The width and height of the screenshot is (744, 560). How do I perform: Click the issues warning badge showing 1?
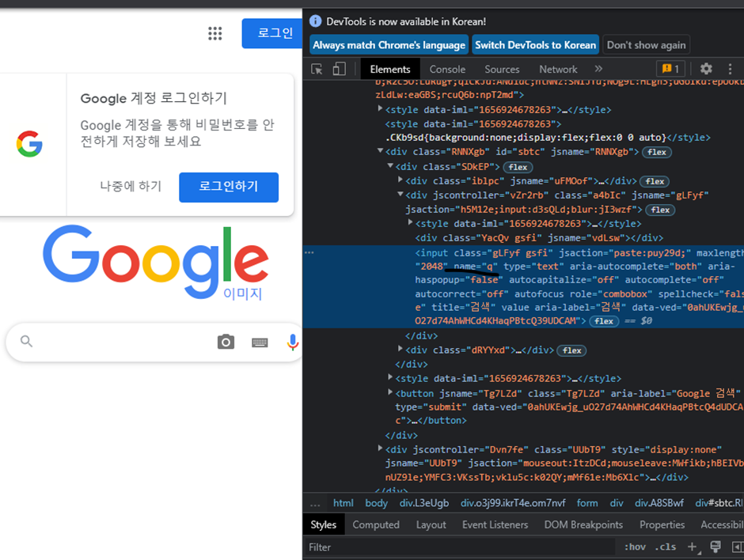(x=671, y=69)
